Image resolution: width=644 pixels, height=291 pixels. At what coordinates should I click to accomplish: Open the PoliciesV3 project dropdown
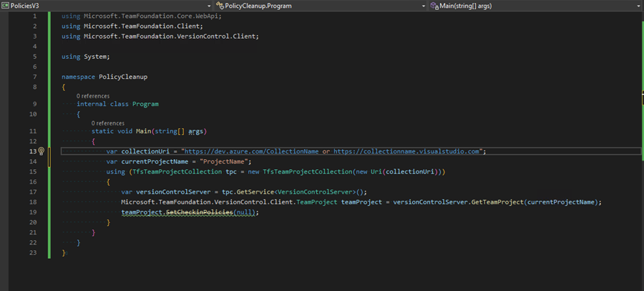point(210,6)
